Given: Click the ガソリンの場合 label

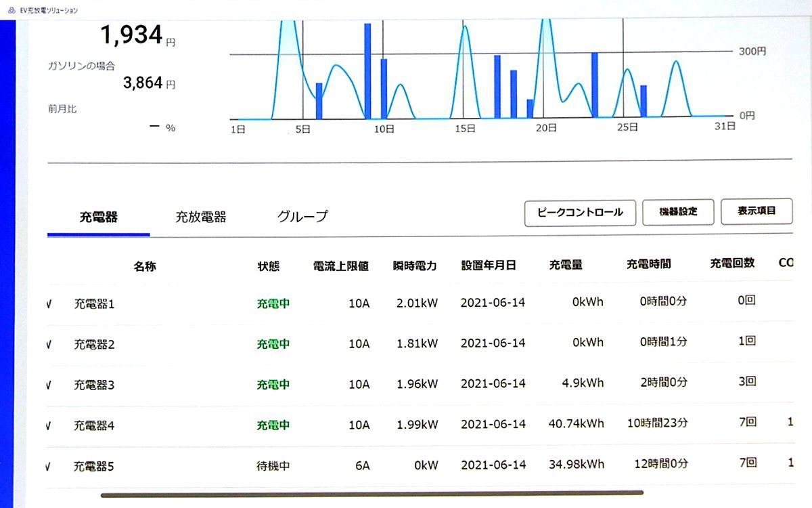Looking at the screenshot, I should (81, 66).
